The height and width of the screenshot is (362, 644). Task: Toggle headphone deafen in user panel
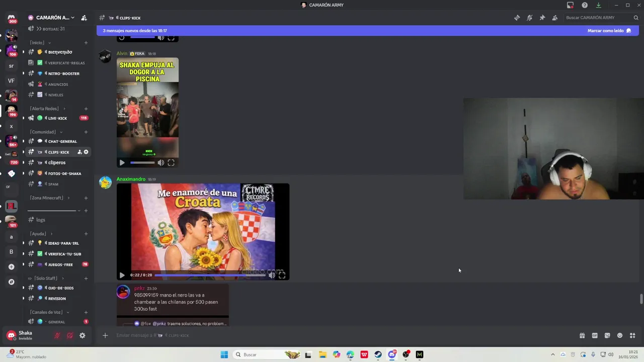[x=70, y=335]
